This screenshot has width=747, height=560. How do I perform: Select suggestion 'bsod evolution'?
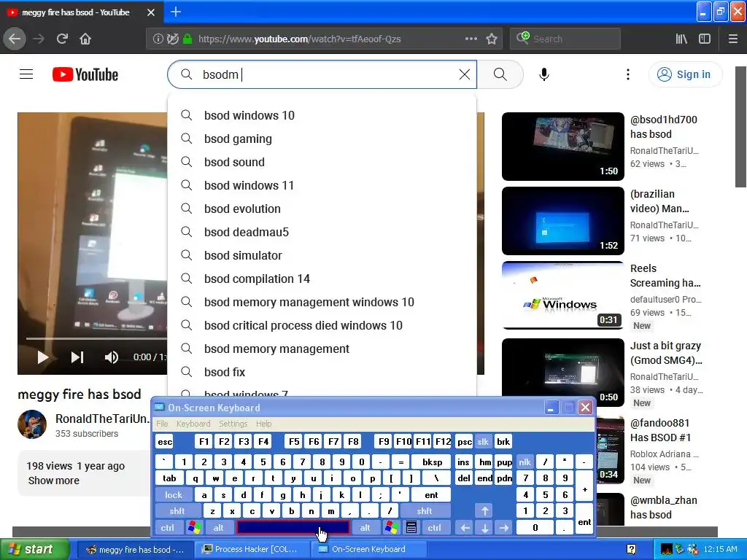click(x=322, y=209)
